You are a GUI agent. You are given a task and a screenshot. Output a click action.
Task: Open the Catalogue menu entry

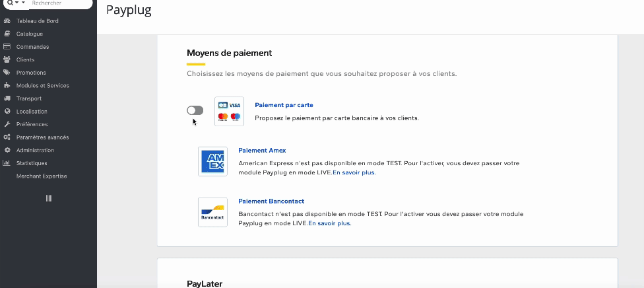point(30,34)
